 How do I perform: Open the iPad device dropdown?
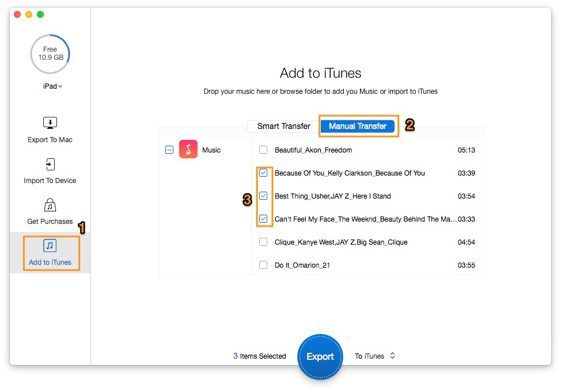(x=52, y=86)
